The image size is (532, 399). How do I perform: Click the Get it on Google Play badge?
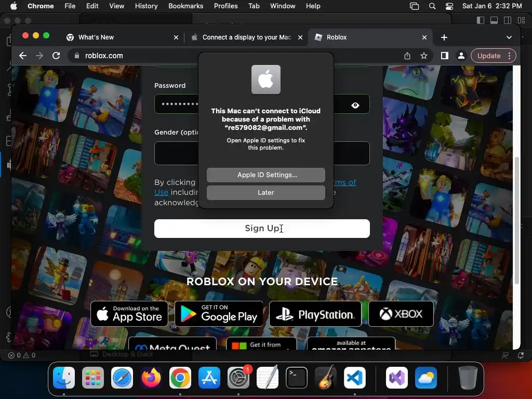[219, 314]
